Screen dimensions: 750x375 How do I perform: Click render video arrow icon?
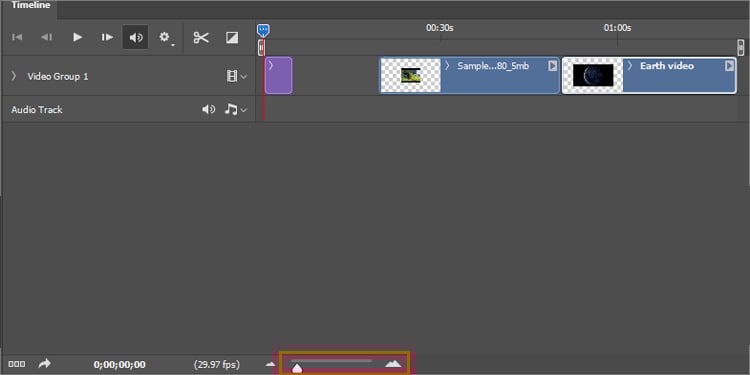pos(44,364)
